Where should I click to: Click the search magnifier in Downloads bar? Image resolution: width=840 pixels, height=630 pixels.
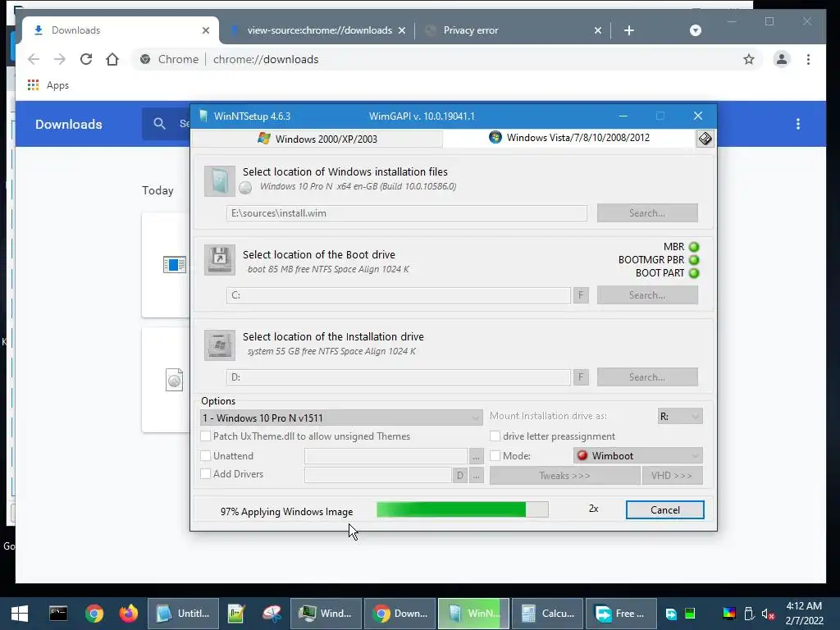159,124
